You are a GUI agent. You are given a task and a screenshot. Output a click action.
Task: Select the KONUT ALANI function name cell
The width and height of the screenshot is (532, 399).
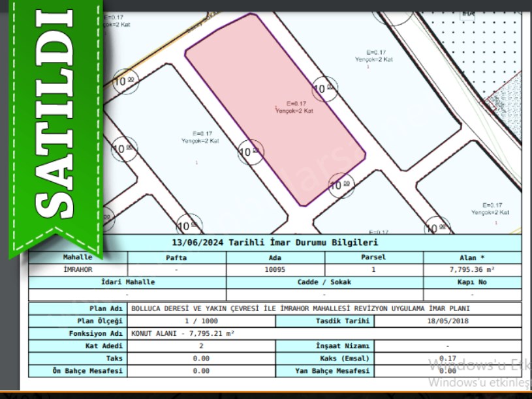click(183, 333)
